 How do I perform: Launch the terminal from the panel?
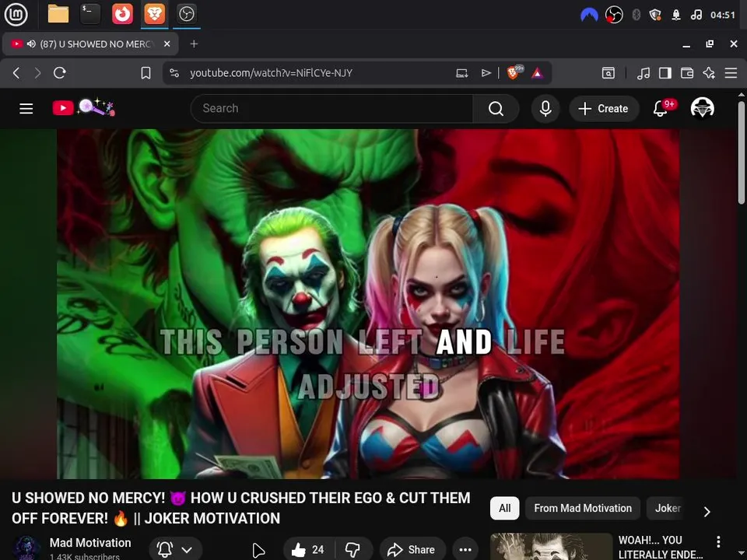[x=90, y=14]
